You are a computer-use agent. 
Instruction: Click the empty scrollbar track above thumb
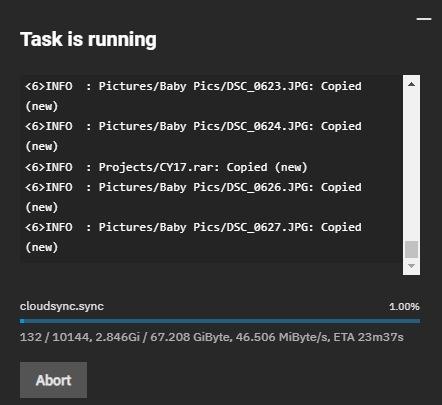[411, 166]
